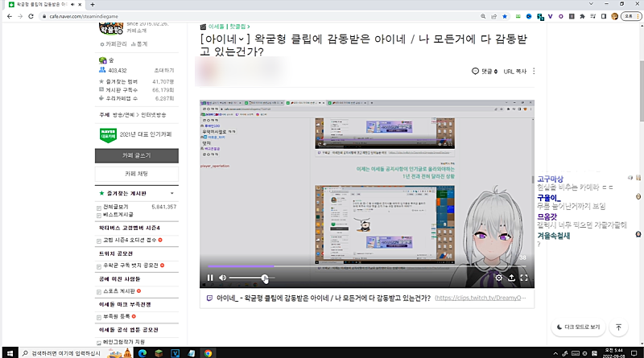Open the purple O browser extension

click(561, 16)
